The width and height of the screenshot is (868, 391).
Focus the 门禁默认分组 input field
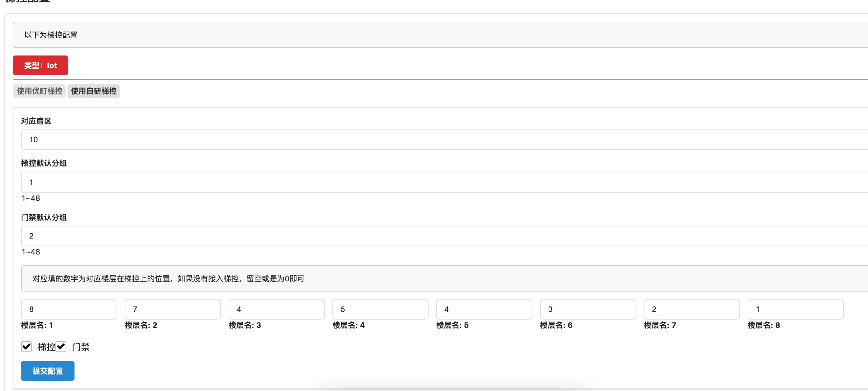pyautogui.click(x=438, y=236)
